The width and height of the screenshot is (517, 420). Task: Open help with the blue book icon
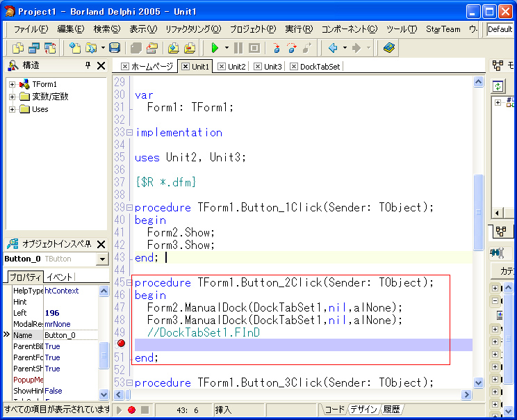[x=389, y=48]
